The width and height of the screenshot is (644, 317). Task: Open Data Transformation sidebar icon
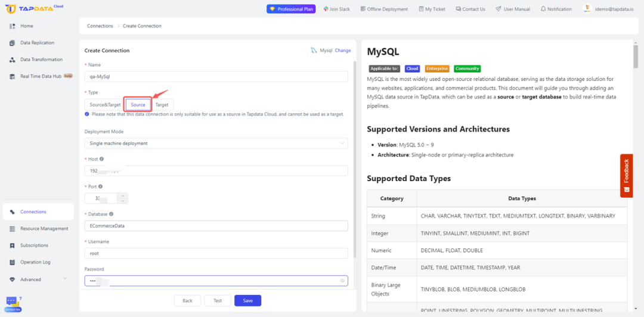[13, 60]
